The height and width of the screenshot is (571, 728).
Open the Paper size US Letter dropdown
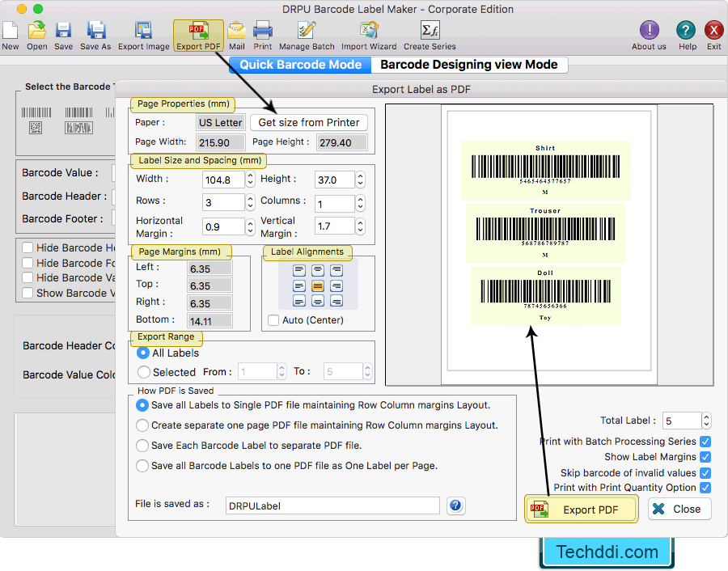coord(221,123)
